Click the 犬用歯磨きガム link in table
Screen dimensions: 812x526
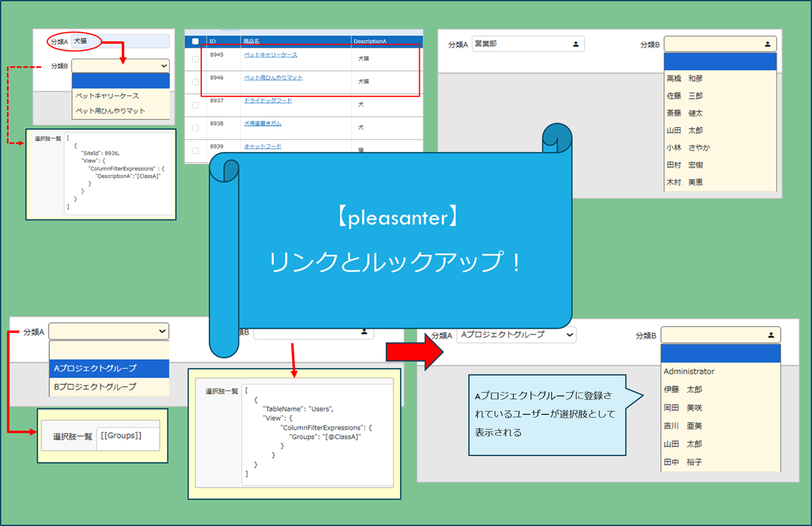click(x=263, y=123)
